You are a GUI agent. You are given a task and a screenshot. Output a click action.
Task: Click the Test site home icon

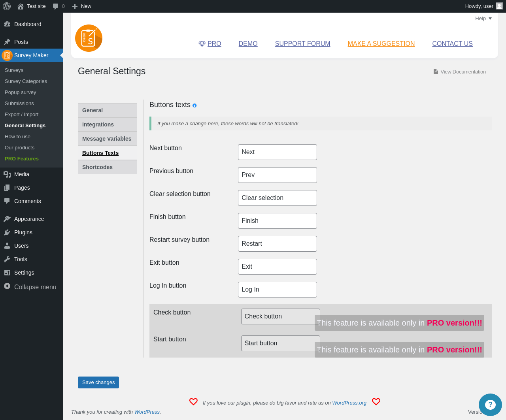[21, 6]
